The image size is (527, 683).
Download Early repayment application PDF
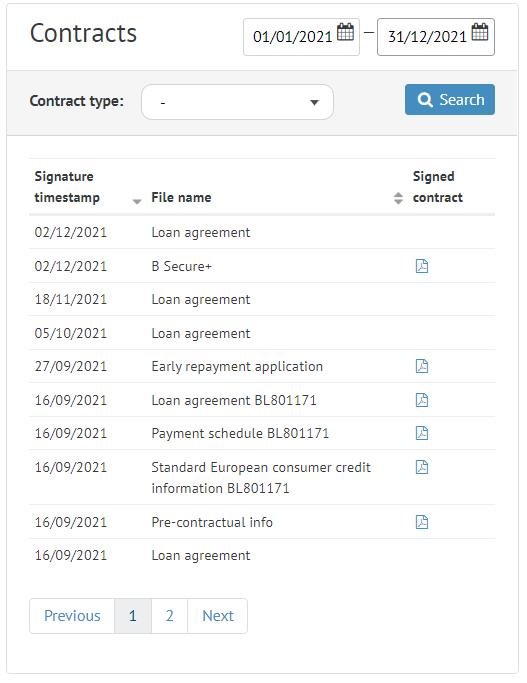click(422, 366)
